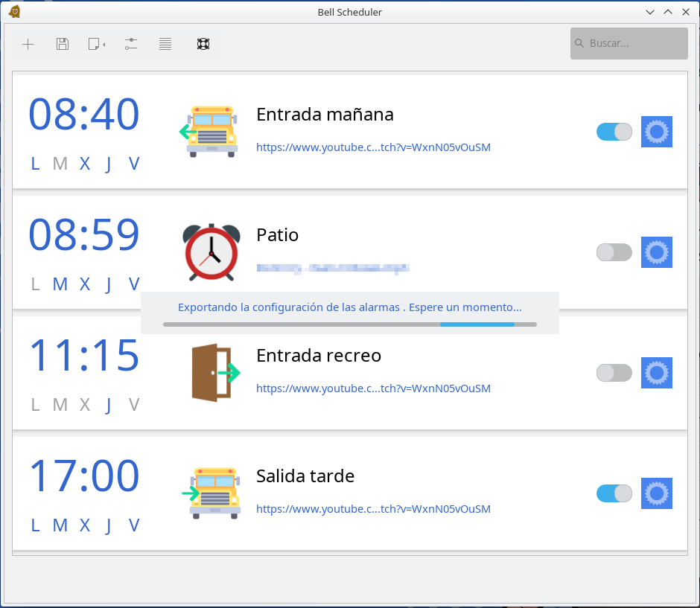This screenshot has width=700, height=608.
Task: Turn on the Entrada recreo bell switch
Action: 614,373
